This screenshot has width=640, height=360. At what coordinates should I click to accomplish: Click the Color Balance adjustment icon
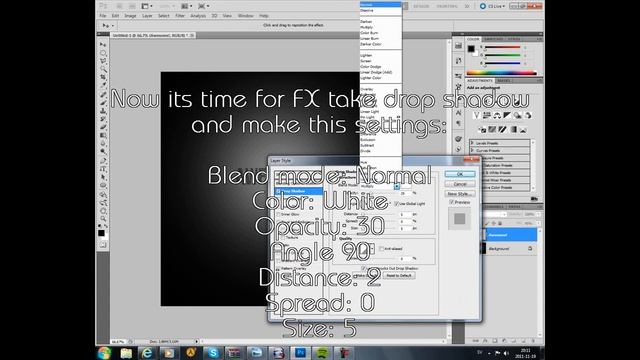pos(497,116)
